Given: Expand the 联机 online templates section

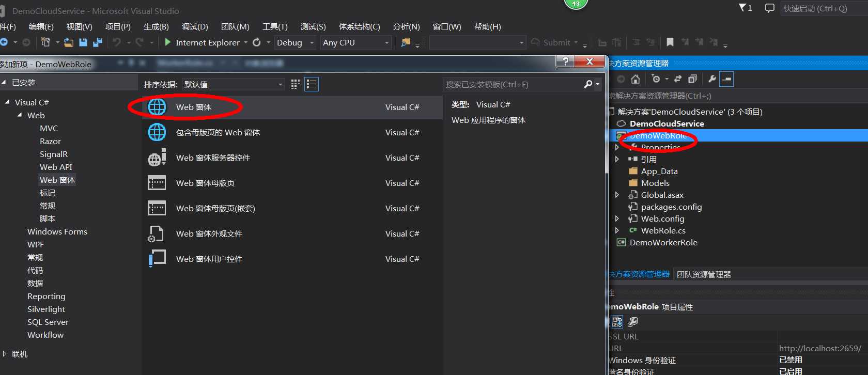Looking at the screenshot, I should tap(5, 354).
